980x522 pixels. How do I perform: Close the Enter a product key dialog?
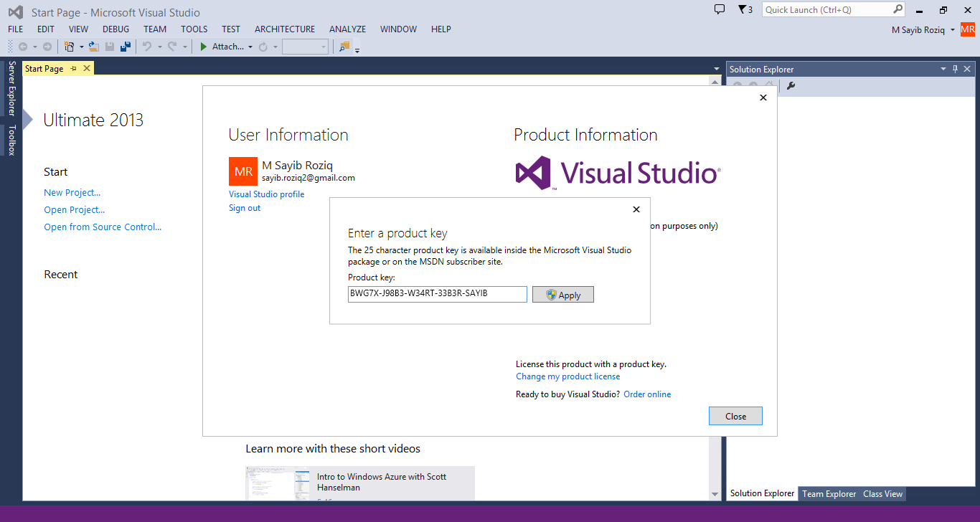point(636,209)
